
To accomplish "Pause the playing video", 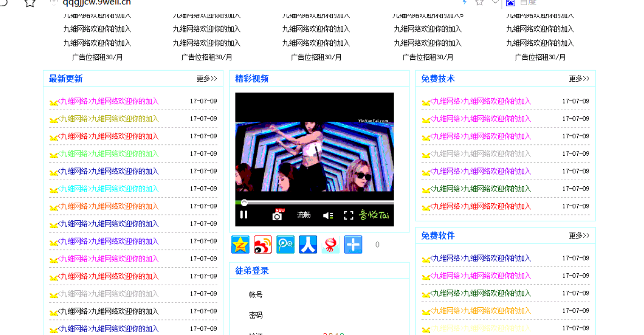I will click(243, 215).
